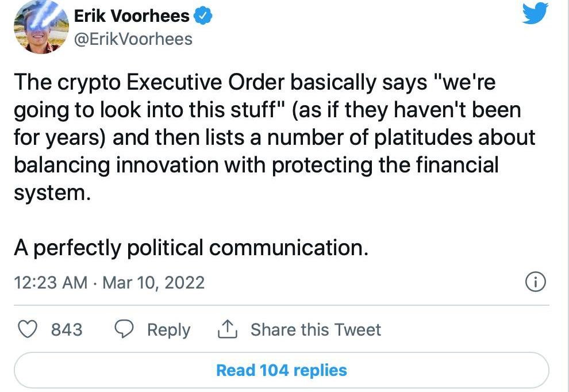Click the 843 likes count
This screenshot has height=392, width=569.
click(x=67, y=329)
